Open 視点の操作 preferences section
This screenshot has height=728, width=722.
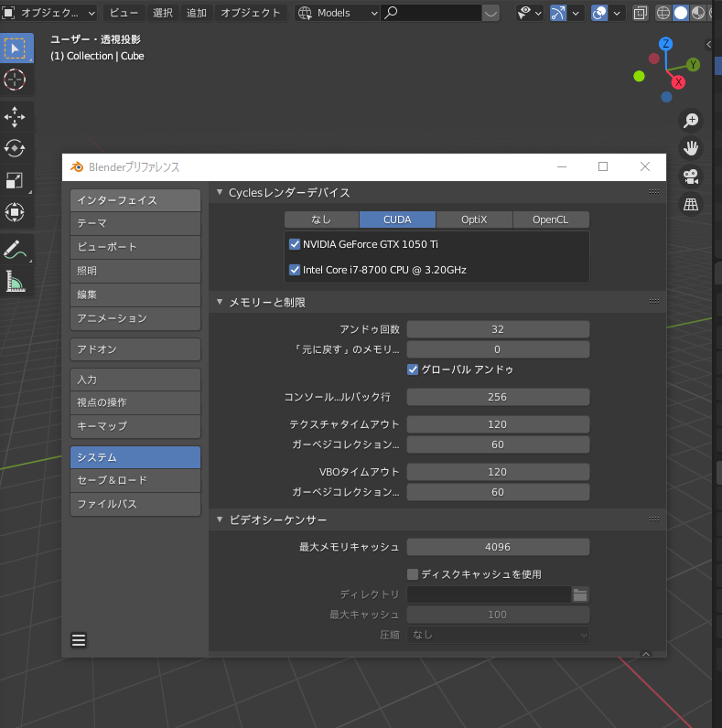pyautogui.click(x=135, y=402)
